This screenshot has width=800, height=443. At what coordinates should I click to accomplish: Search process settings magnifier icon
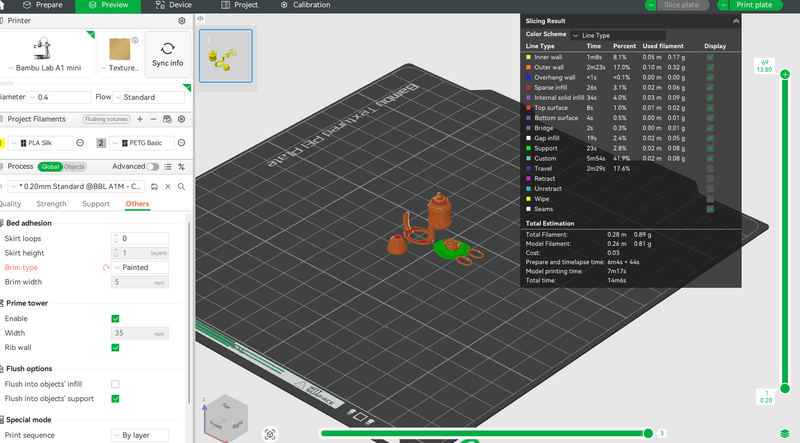click(181, 187)
